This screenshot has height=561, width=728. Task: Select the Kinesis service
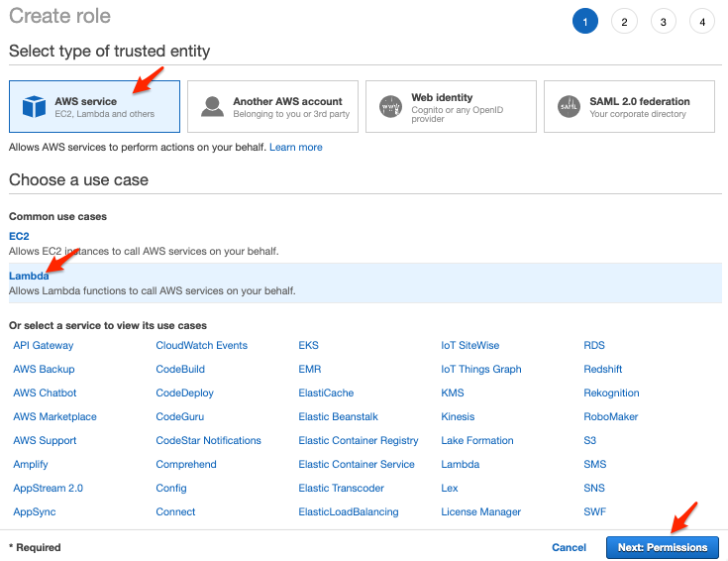click(458, 416)
